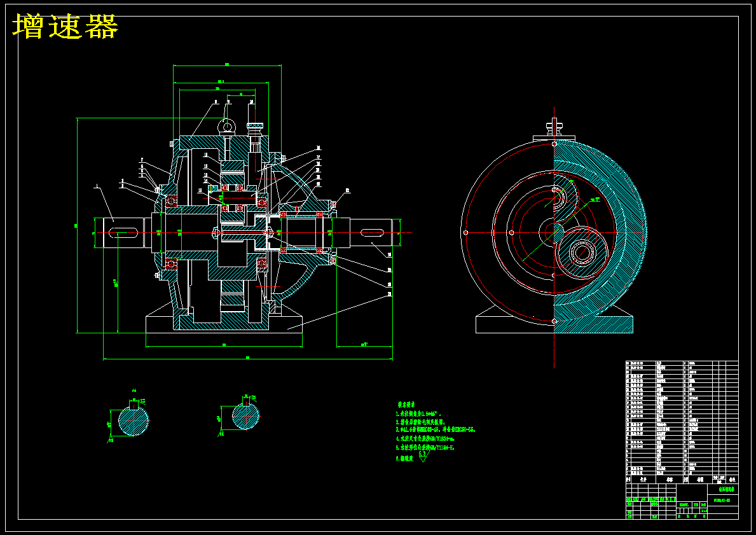Click the right keyway cross-section circle
756x535 pixels.
(x=246, y=416)
